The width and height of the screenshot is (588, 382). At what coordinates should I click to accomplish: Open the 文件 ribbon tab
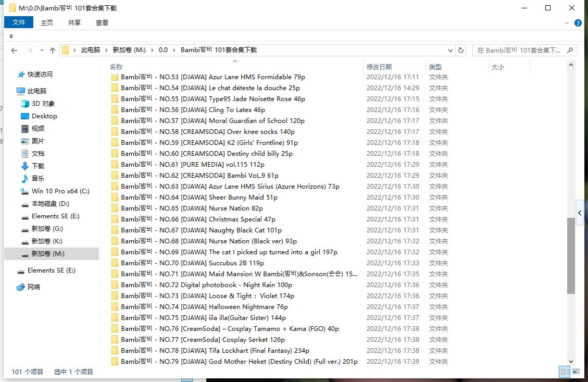(x=19, y=22)
